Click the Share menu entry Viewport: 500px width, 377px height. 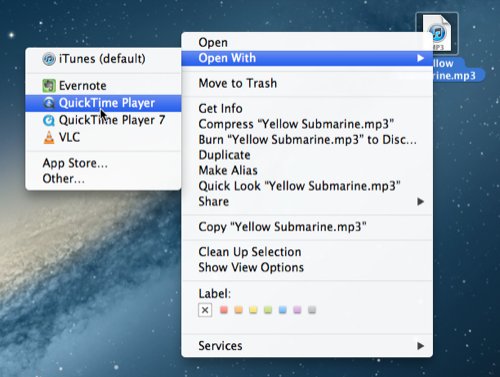click(307, 202)
